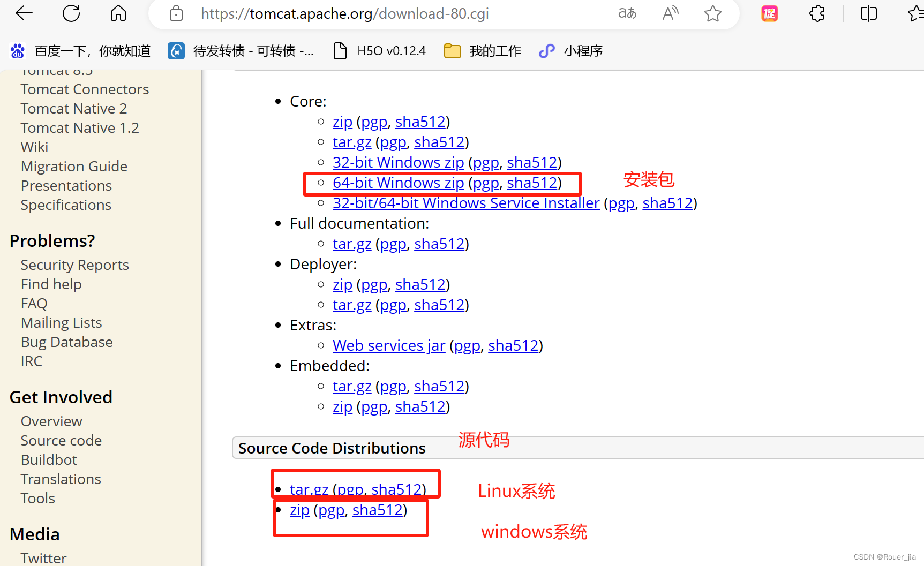Open the extensions puzzle icon
This screenshot has width=924, height=566.
[x=817, y=13]
